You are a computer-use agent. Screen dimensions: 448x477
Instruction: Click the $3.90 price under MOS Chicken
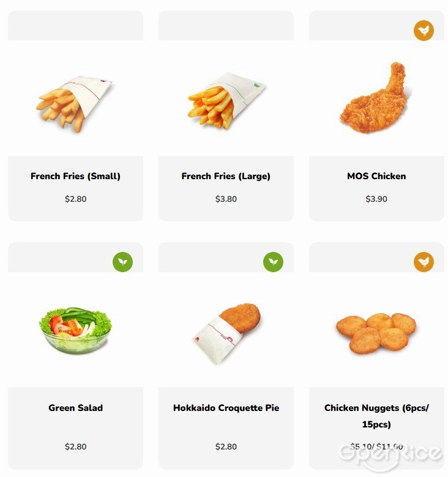point(376,199)
